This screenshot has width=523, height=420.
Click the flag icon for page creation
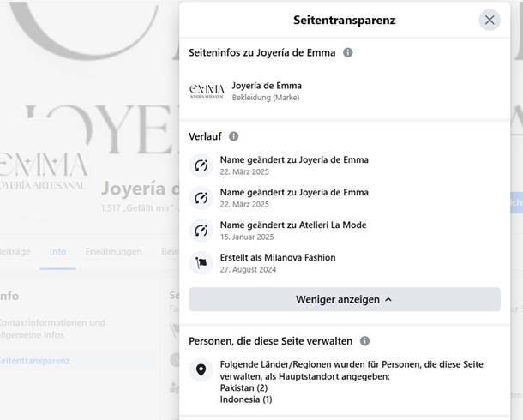tap(201, 263)
